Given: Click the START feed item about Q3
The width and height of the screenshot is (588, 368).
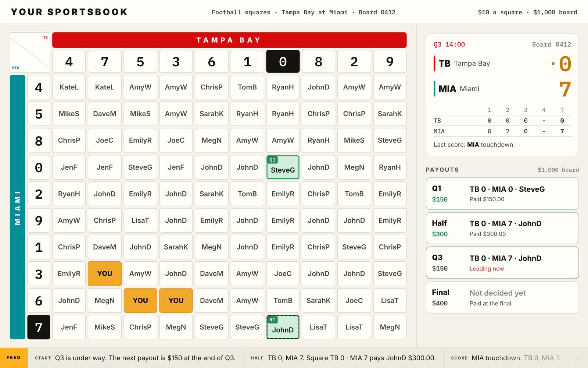Looking at the screenshot, I should [x=135, y=358].
